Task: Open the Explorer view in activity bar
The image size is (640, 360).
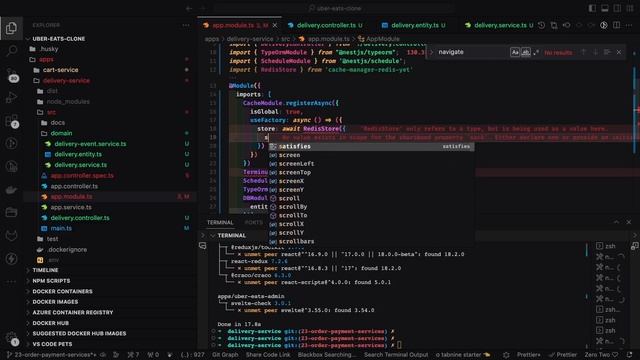Action: tap(11, 28)
